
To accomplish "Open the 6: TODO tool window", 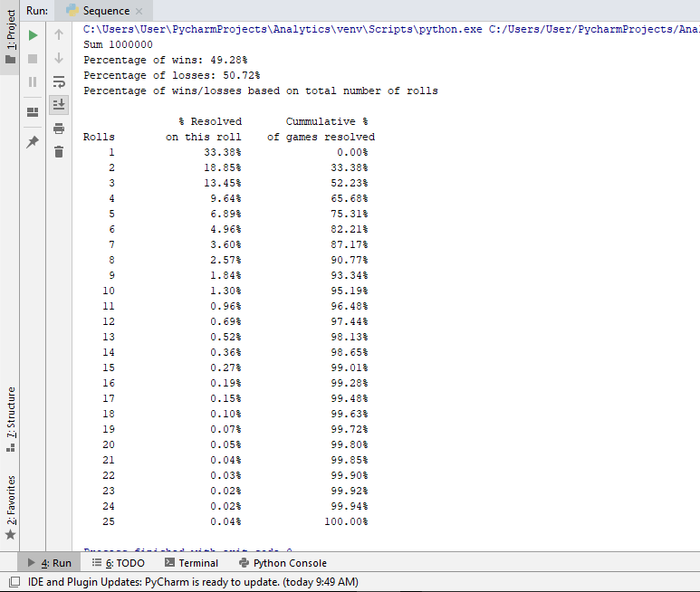I will [118, 563].
